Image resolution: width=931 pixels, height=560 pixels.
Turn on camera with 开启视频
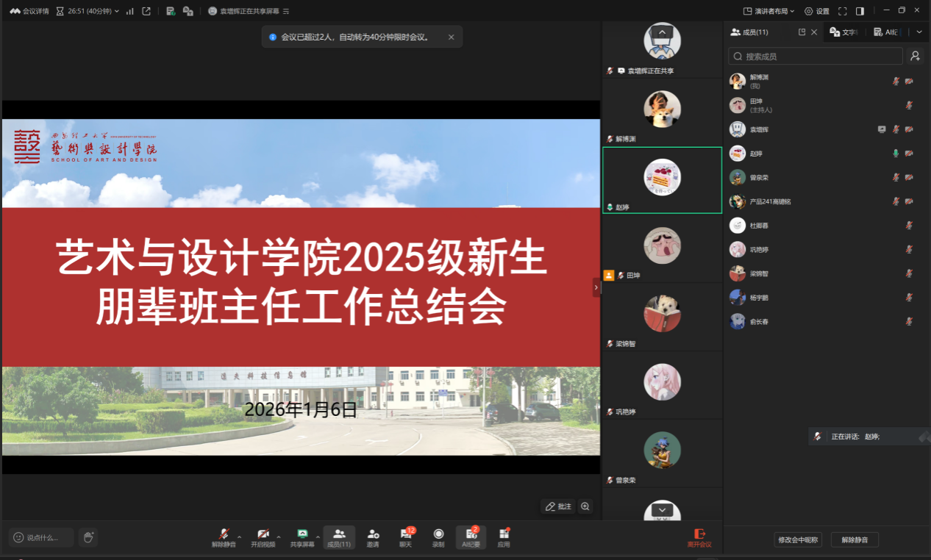(263, 537)
